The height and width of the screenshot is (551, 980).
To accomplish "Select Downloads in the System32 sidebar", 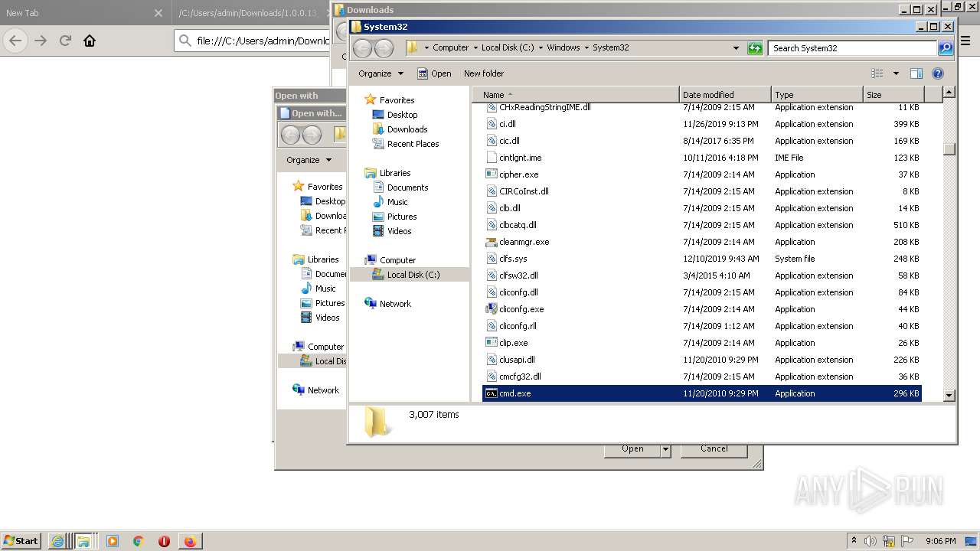I will [407, 129].
